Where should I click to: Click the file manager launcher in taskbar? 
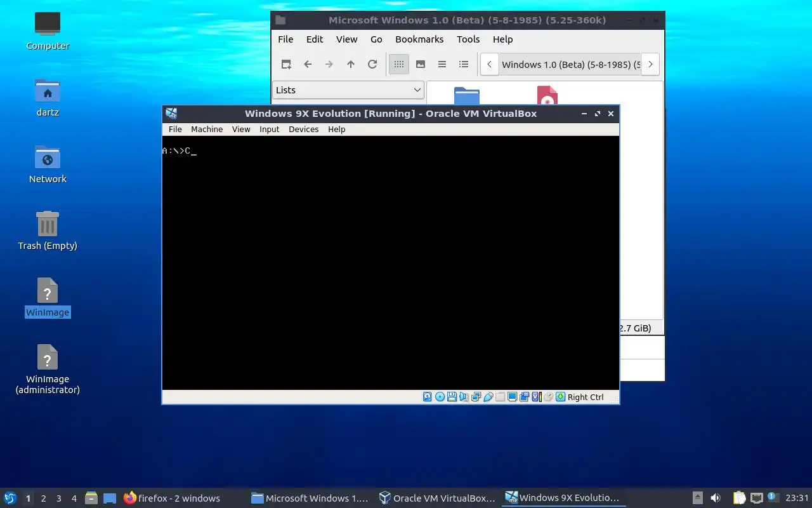coord(91,498)
